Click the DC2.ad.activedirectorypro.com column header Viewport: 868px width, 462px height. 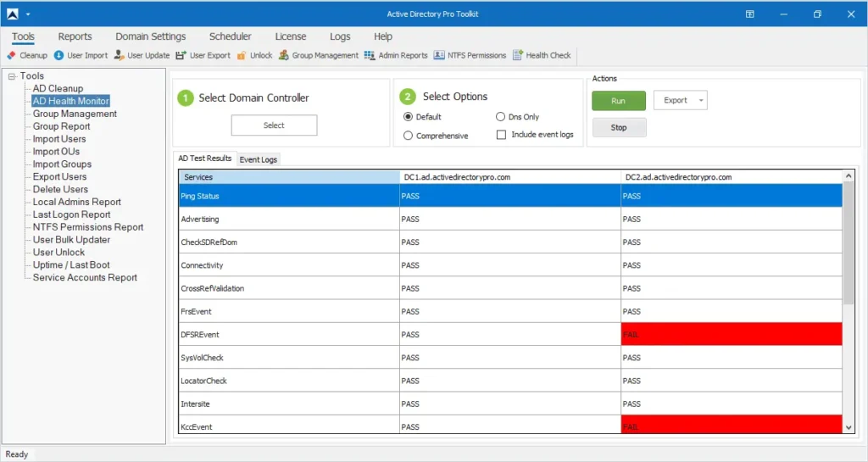pyautogui.click(x=732, y=177)
